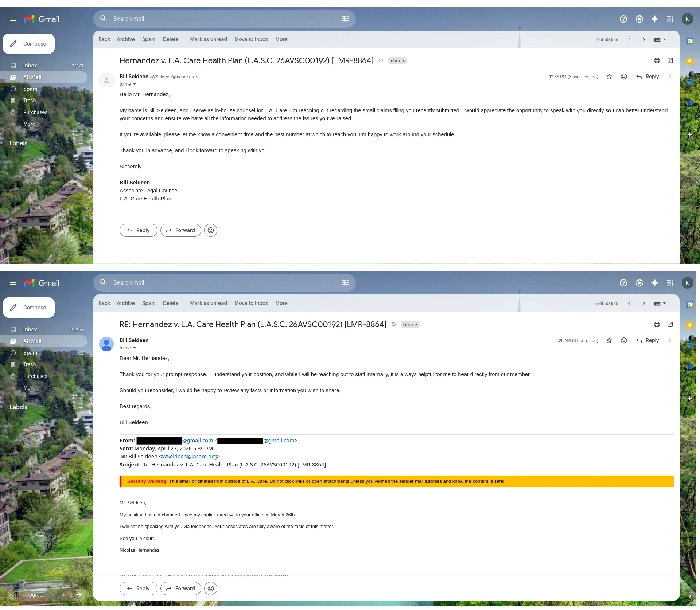700x610 pixels.
Task: Expand 'to me' details under WSeldeen@lacare.org sender
Action: tap(135, 84)
